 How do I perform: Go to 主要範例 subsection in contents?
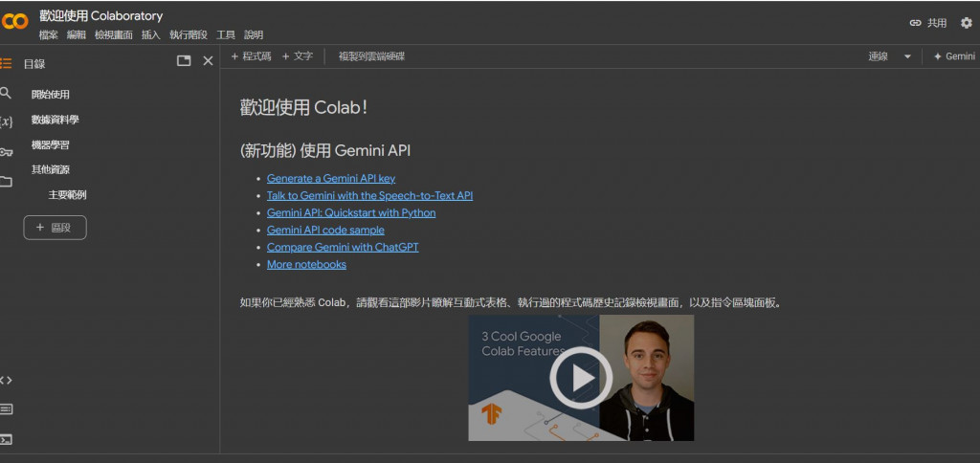click(68, 195)
